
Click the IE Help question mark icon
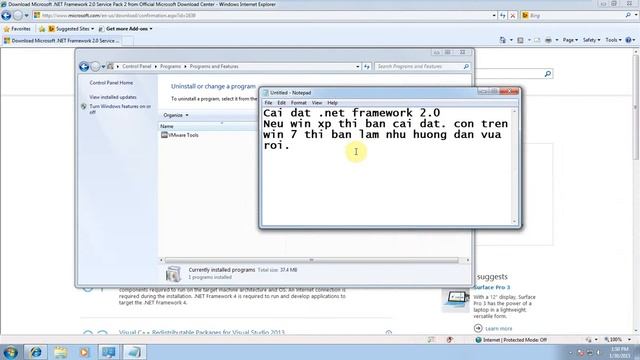tap(629, 40)
